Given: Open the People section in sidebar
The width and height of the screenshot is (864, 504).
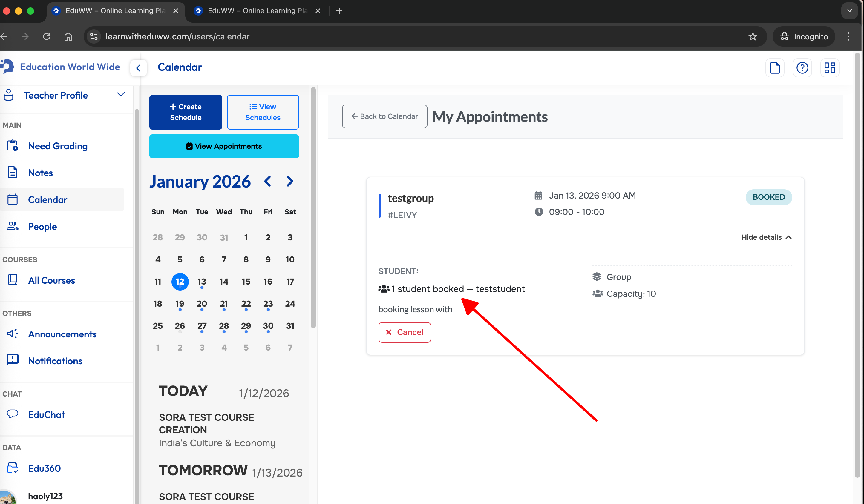Looking at the screenshot, I should 42,227.
